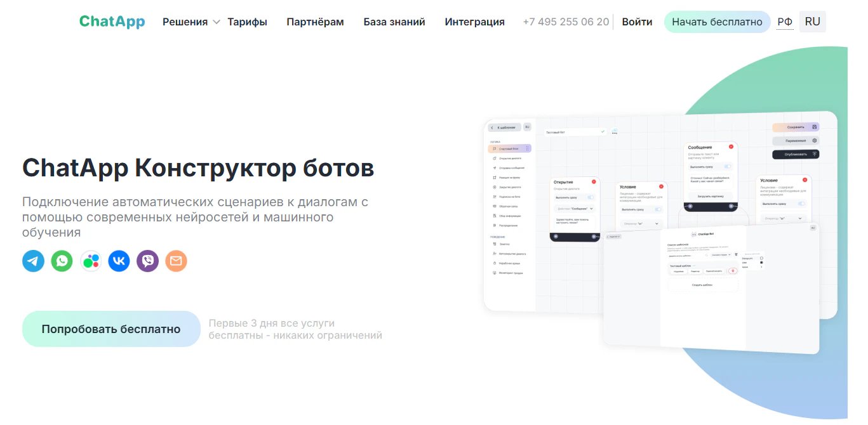868x425 pixels.
Task: Click Переменные button in bot builder preview
Action: (x=796, y=140)
